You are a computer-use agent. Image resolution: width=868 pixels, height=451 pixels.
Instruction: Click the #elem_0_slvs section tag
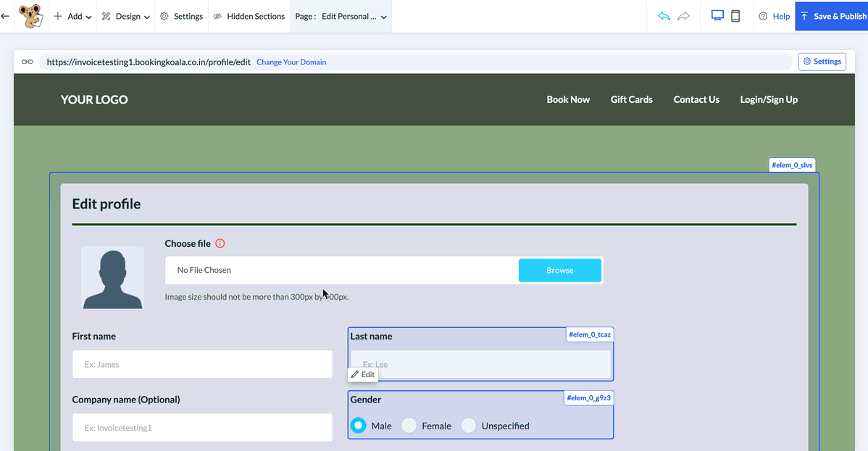[x=792, y=165]
